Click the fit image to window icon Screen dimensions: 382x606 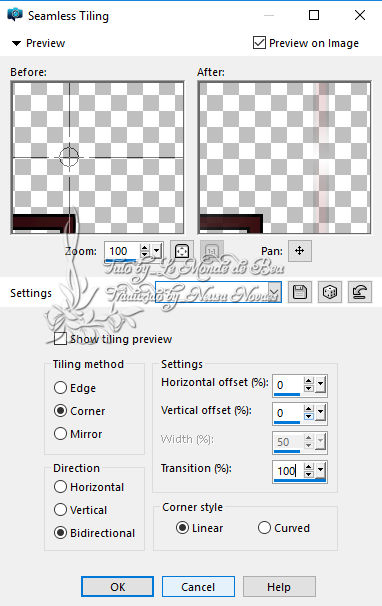[182, 251]
